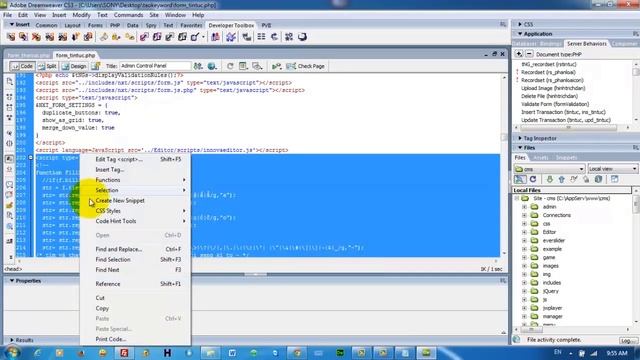Click the minus button in Server Behaviors
Image resolution: width=640 pixels, height=360 pixels.
[529, 54]
